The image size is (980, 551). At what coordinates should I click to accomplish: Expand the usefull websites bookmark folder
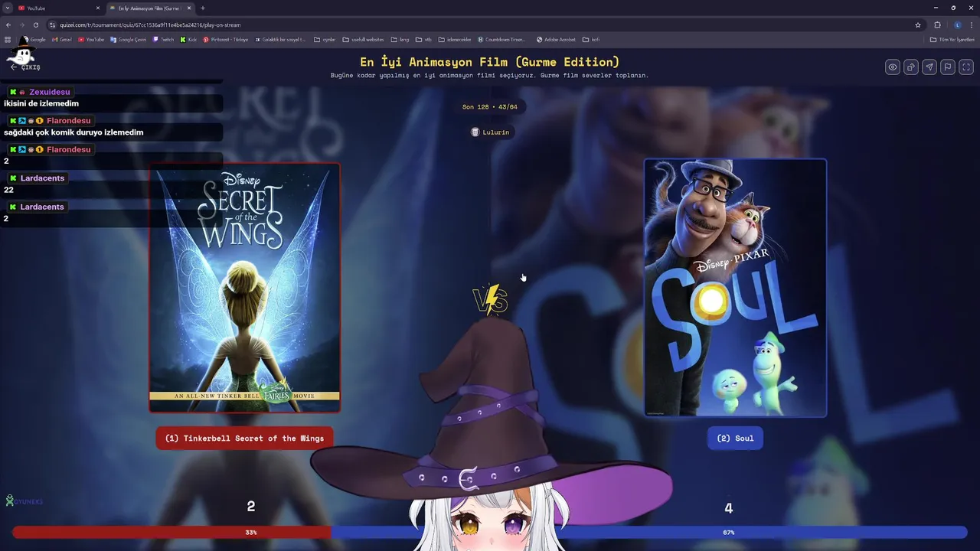tap(363, 39)
